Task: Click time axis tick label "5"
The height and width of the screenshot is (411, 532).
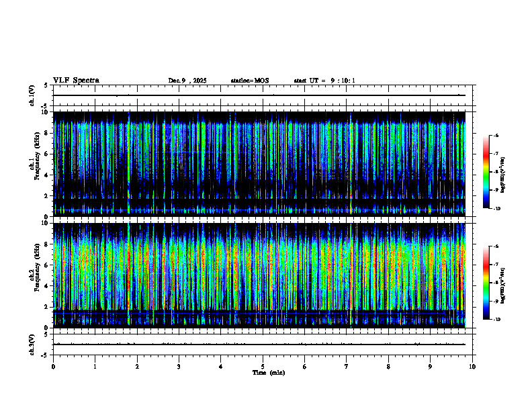Action: point(263,367)
